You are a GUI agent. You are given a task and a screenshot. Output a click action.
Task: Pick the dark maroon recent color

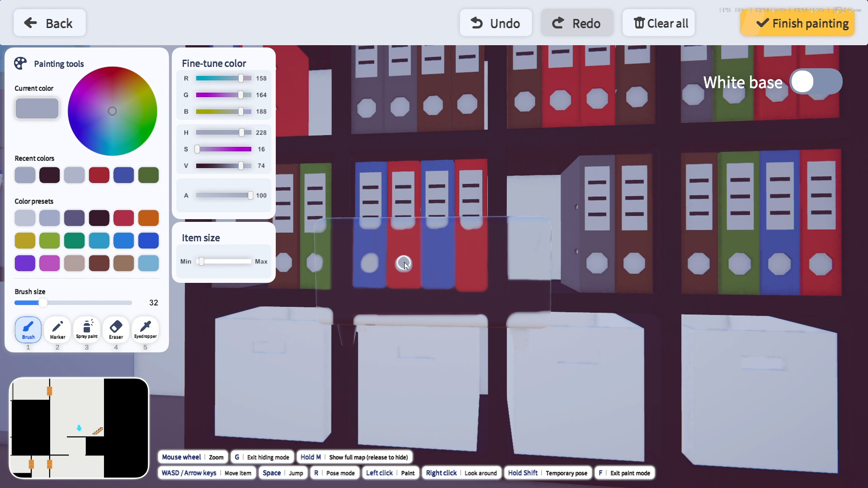coord(50,175)
